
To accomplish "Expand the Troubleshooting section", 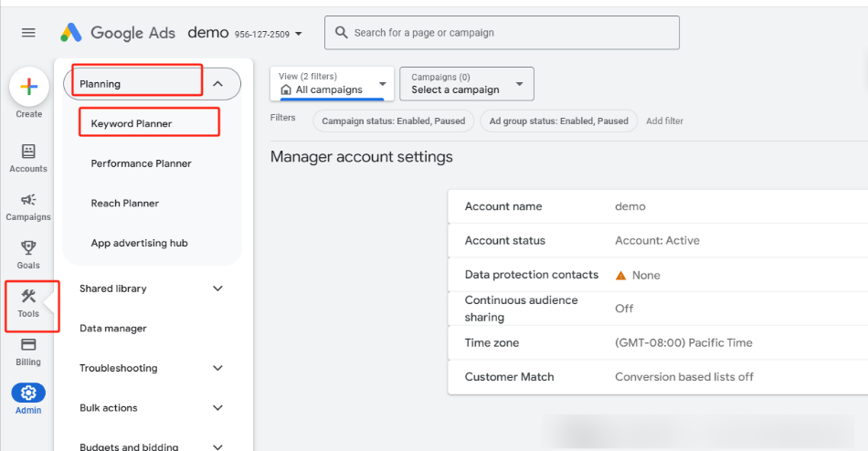I will [x=217, y=368].
